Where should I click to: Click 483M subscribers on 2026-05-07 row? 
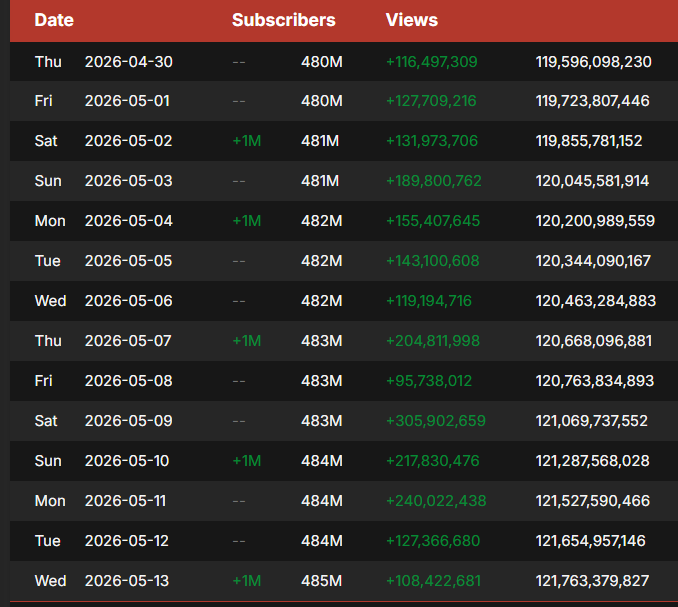pos(322,341)
